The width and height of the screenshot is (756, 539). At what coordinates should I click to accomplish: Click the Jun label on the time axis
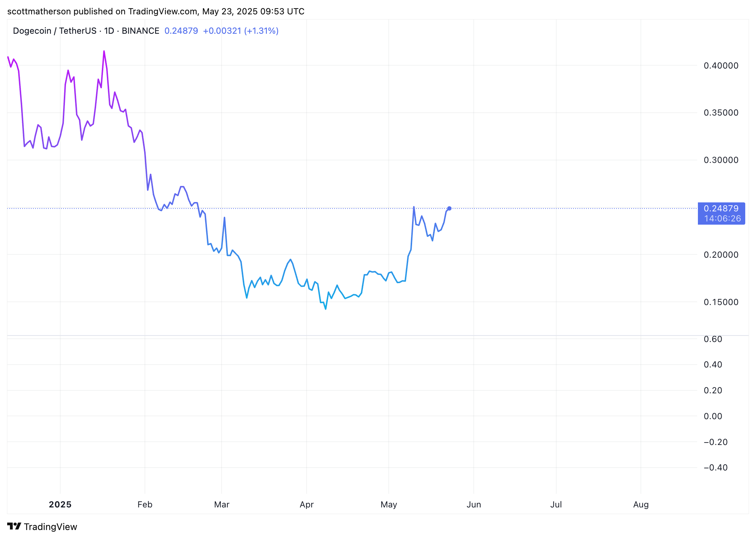click(x=474, y=505)
